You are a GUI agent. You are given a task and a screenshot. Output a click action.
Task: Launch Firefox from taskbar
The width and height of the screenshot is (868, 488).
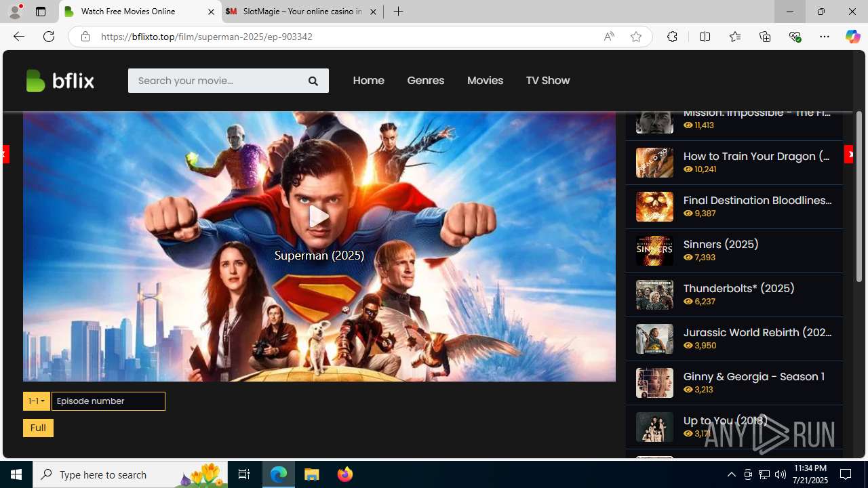(345, 474)
